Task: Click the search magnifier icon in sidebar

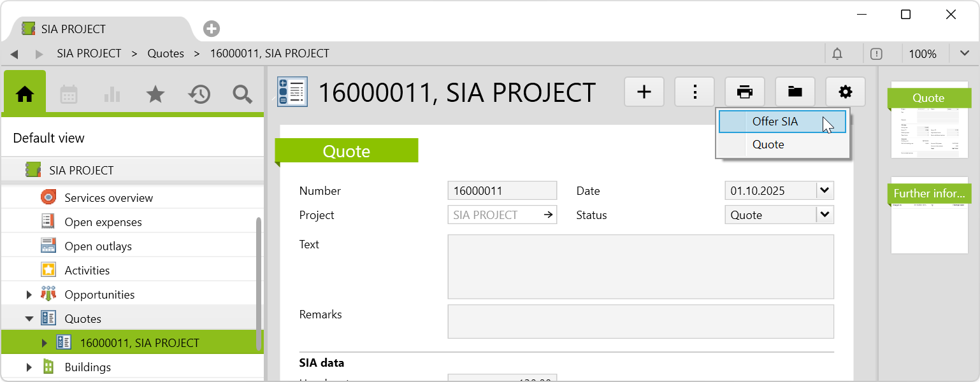Action: coord(242,94)
